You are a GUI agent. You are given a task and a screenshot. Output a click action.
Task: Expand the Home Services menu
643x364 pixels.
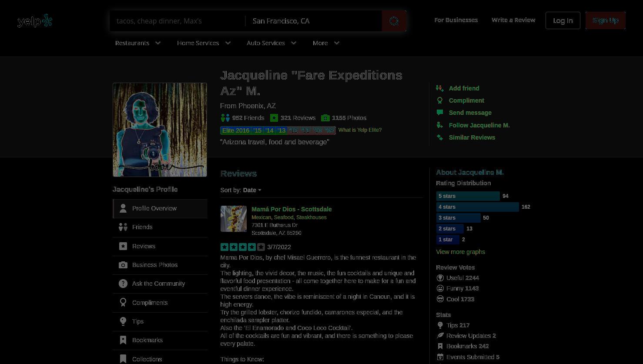click(x=204, y=43)
